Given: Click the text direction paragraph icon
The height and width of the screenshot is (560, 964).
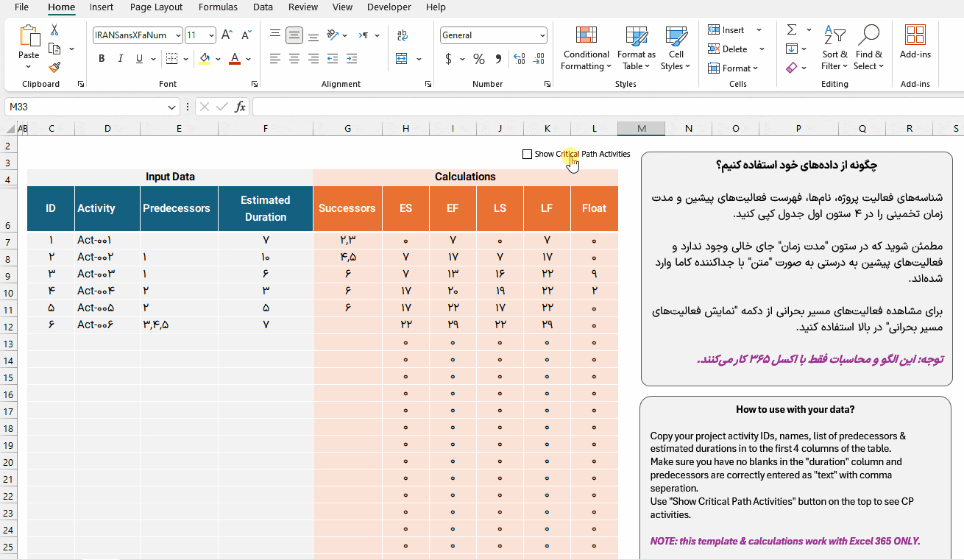Looking at the screenshot, I should click(x=364, y=35).
